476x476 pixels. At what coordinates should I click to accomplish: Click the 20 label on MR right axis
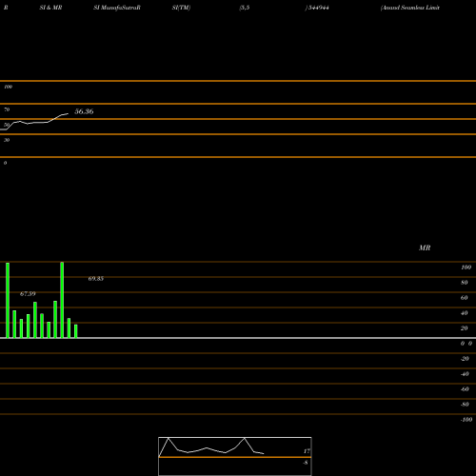(465, 328)
